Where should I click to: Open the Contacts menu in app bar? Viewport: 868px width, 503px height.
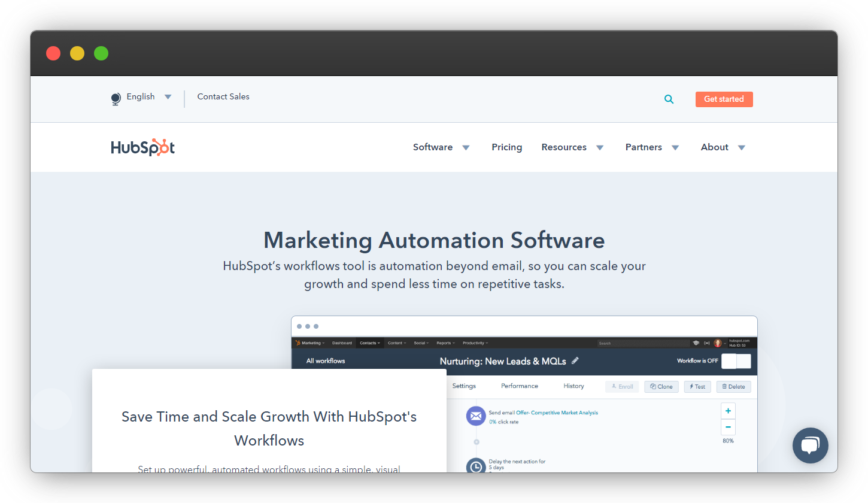click(370, 343)
